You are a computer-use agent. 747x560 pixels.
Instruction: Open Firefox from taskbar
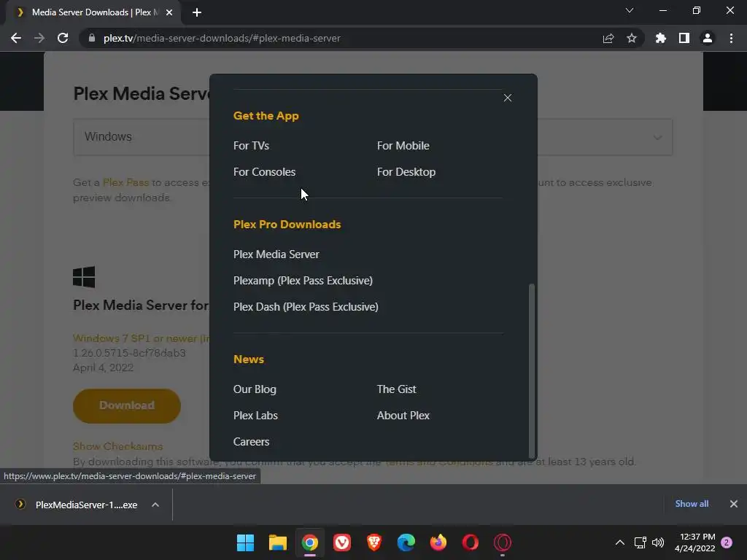438,542
